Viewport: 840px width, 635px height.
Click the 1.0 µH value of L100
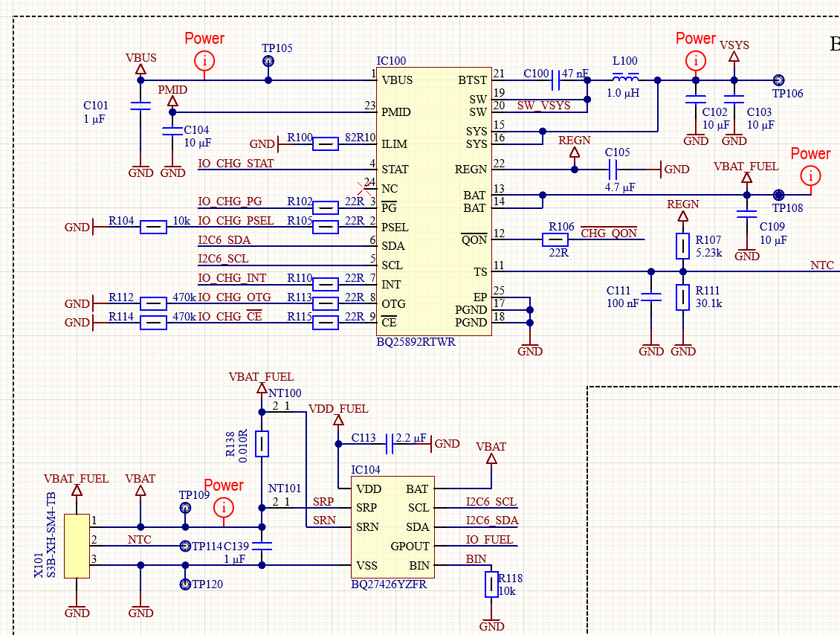tap(623, 93)
